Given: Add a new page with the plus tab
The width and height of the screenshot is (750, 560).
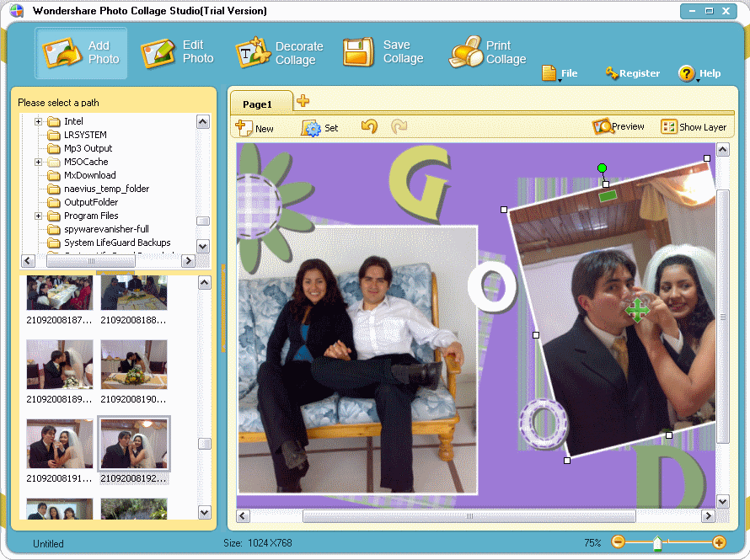Looking at the screenshot, I should click(301, 99).
